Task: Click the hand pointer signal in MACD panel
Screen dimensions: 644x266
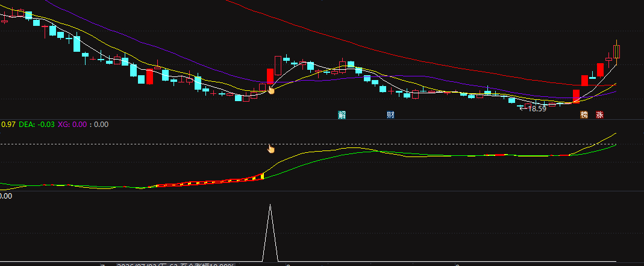Action: [271, 149]
